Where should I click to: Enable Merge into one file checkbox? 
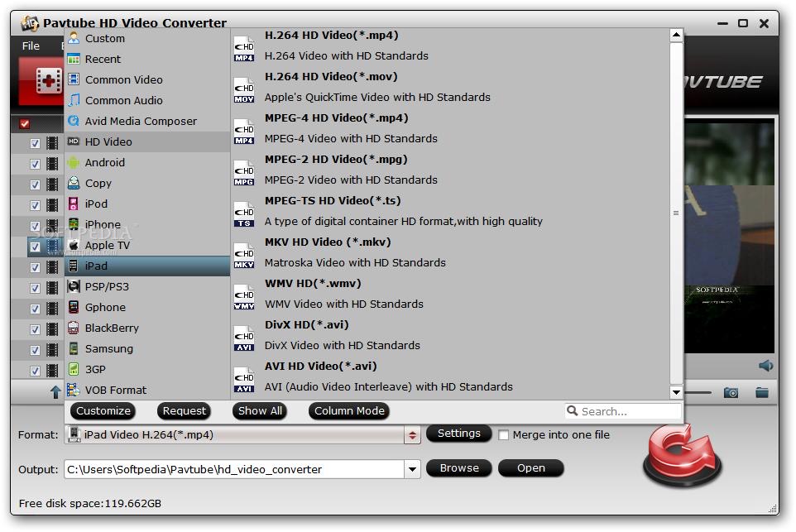click(x=504, y=435)
